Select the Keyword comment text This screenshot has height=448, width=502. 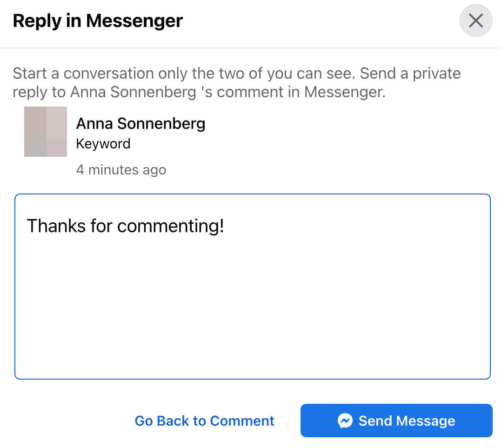click(103, 144)
